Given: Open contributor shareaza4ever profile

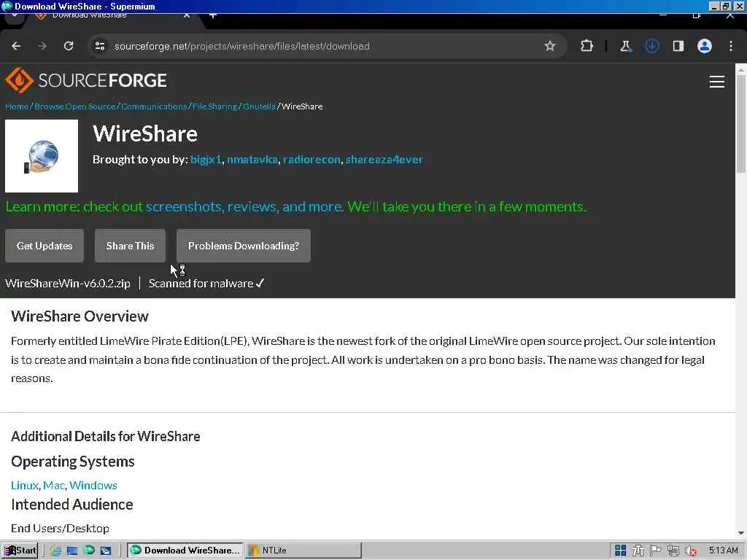Looking at the screenshot, I should (384, 160).
